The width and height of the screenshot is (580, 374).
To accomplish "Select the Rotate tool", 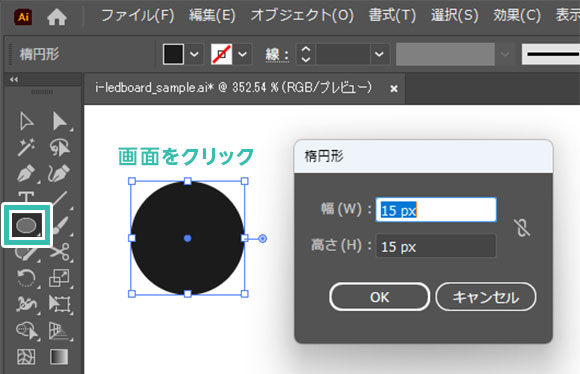I will (26, 278).
